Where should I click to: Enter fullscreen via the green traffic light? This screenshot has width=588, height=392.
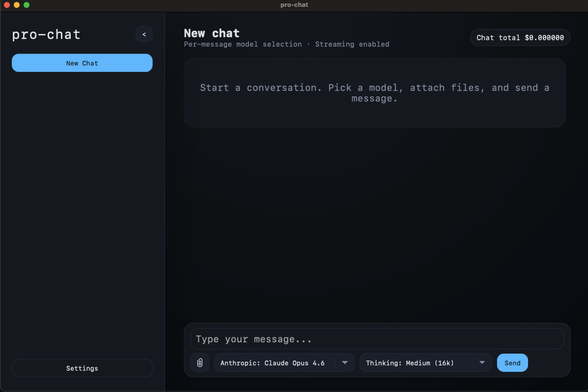(x=26, y=5)
